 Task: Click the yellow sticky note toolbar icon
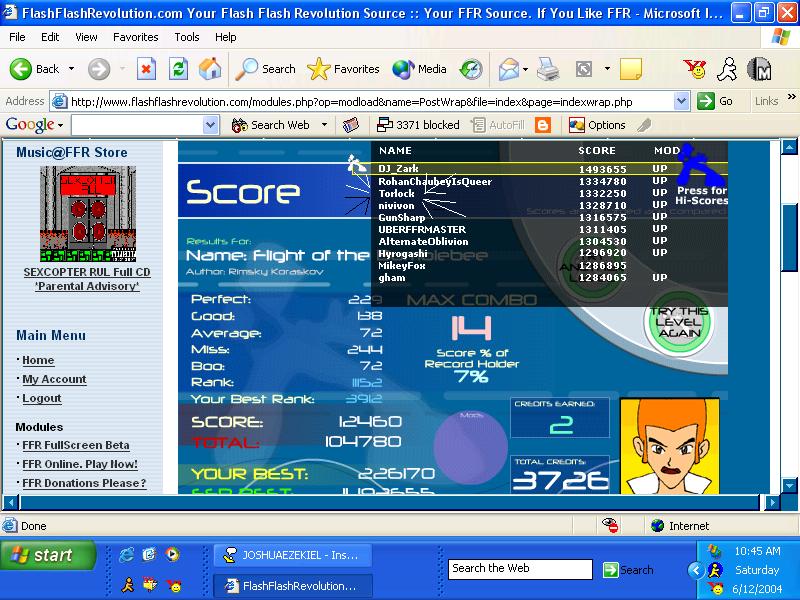tap(631, 69)
